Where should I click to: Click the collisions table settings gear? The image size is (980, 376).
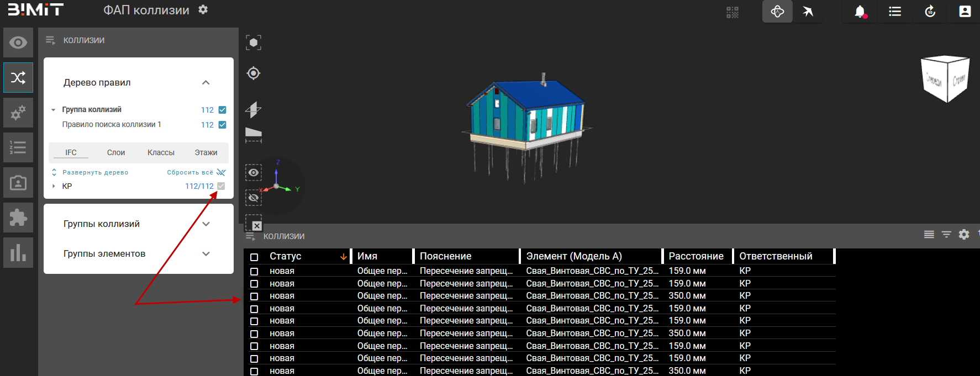pyautogui.click(x=964, y=235)
